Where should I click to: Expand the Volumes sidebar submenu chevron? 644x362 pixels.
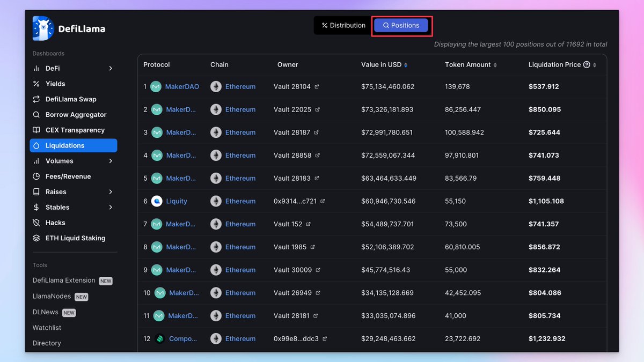pyautogui.click(x=111, y=161)
